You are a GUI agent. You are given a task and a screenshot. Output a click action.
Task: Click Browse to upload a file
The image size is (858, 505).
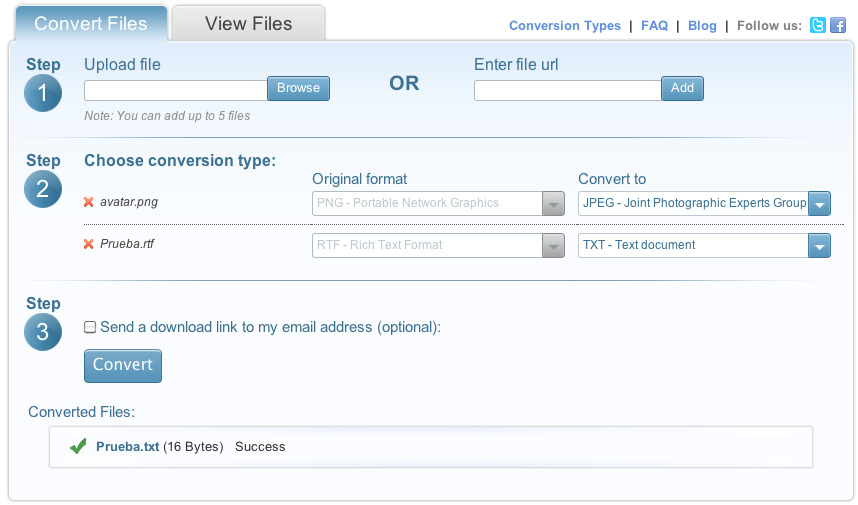(298, 89)
